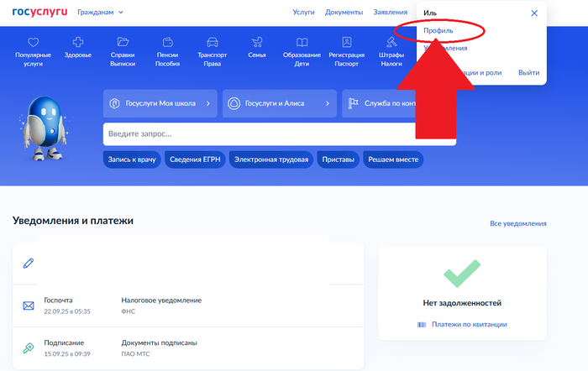Screen dimensions: 588x371
Task: Click the search field Введите запрос
Action: point(260,134)
